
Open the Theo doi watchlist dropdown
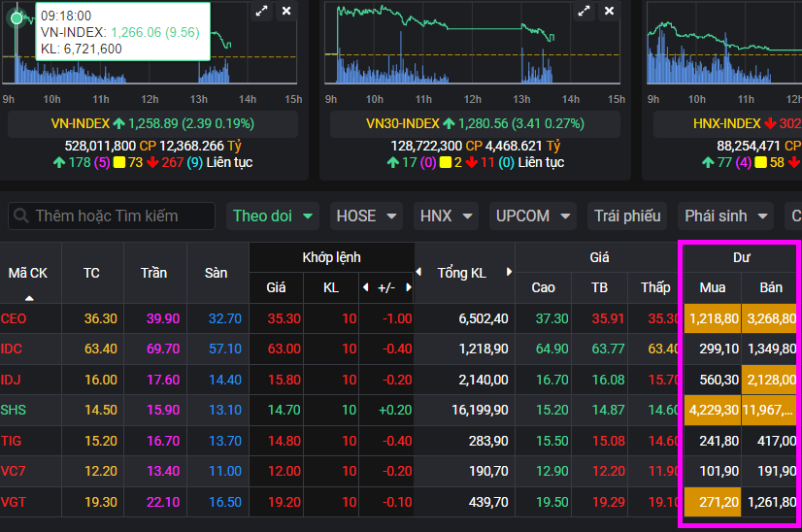[x=274, y=216]
